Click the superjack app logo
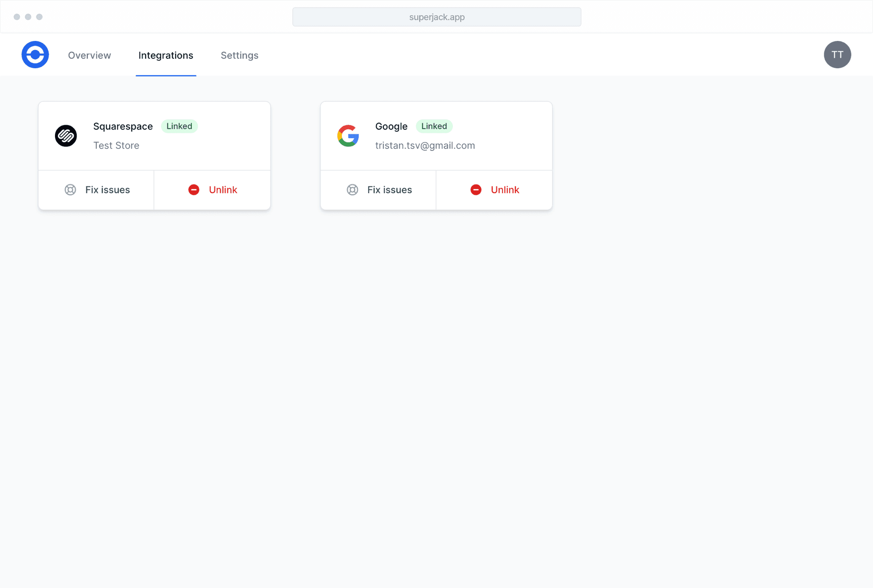Image resolution: width=873 pixels, height=588 pixels. pos(35,55)
